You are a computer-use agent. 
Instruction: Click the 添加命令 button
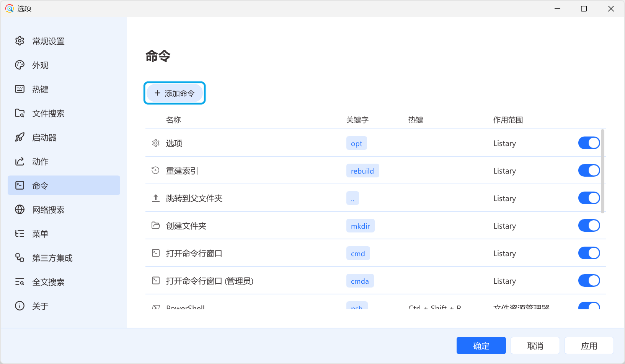tap(175, 93)
